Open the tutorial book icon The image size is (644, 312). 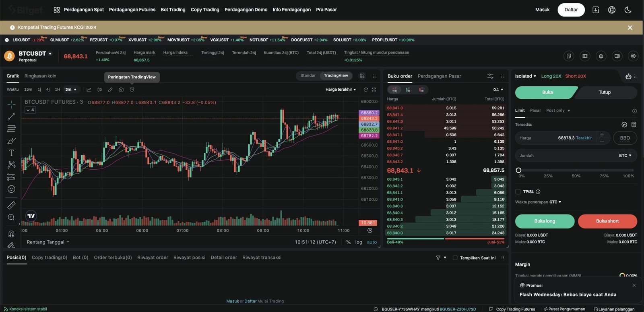tap(617, 56)
